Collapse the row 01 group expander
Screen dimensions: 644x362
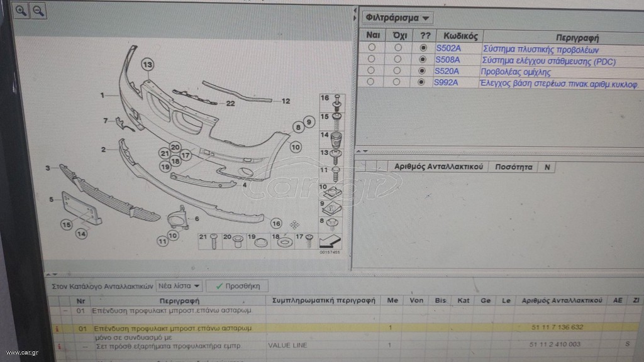tap(65, 311)
